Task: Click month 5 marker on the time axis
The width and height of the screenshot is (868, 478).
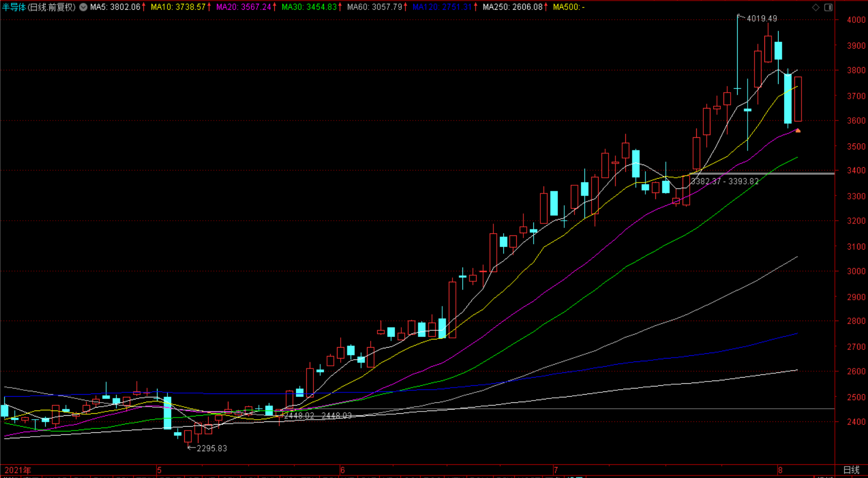Action: pyautogui.click(x=159, y=470)
